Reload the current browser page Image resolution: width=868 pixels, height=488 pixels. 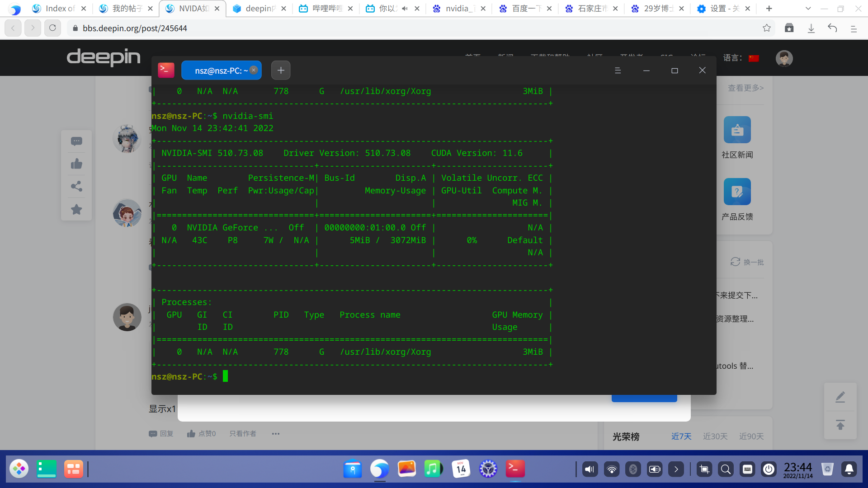52,28
